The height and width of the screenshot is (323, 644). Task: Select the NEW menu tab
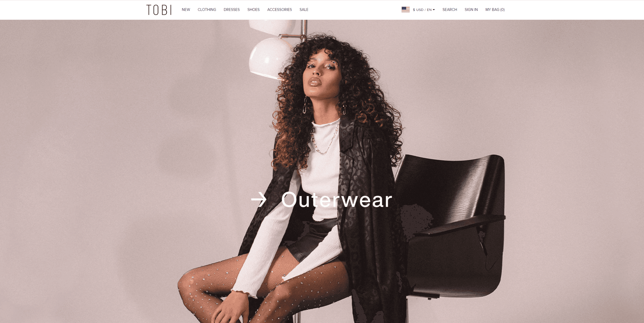click(185, 9)
